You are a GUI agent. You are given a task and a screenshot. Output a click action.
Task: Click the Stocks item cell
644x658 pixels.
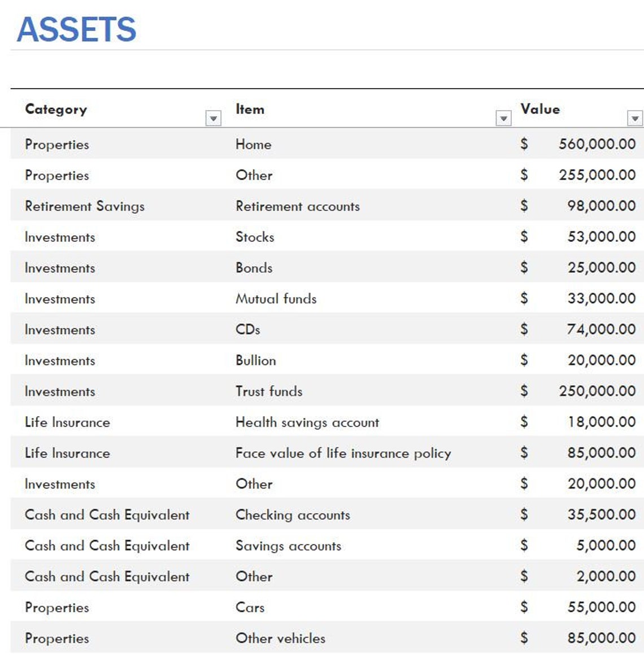[255, 237]
